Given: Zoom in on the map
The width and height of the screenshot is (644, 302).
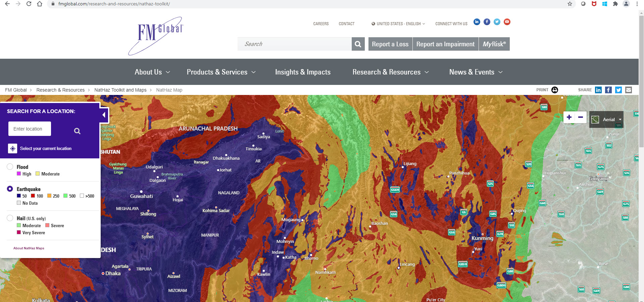Looking at the screenshot, I should click(569, 117).
